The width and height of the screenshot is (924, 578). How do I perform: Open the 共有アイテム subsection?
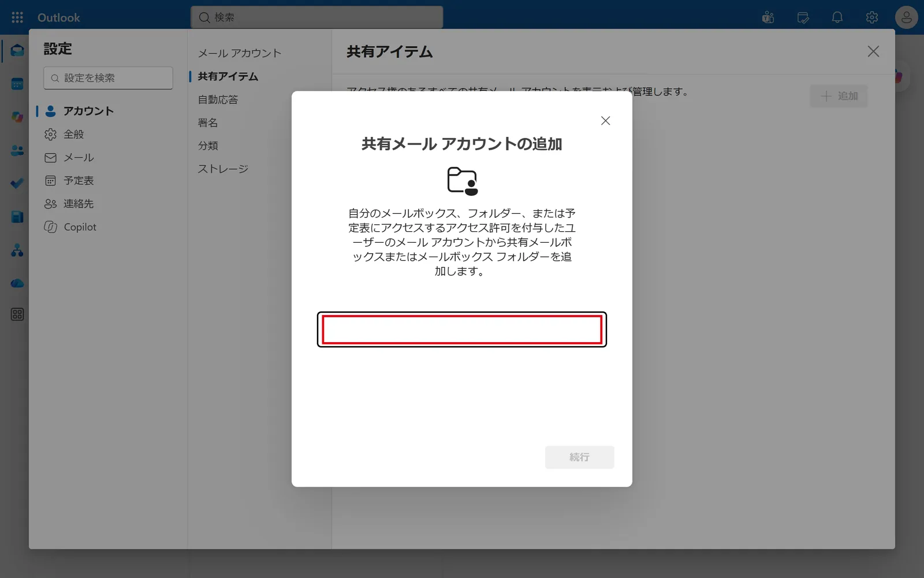tap(228, 76)
